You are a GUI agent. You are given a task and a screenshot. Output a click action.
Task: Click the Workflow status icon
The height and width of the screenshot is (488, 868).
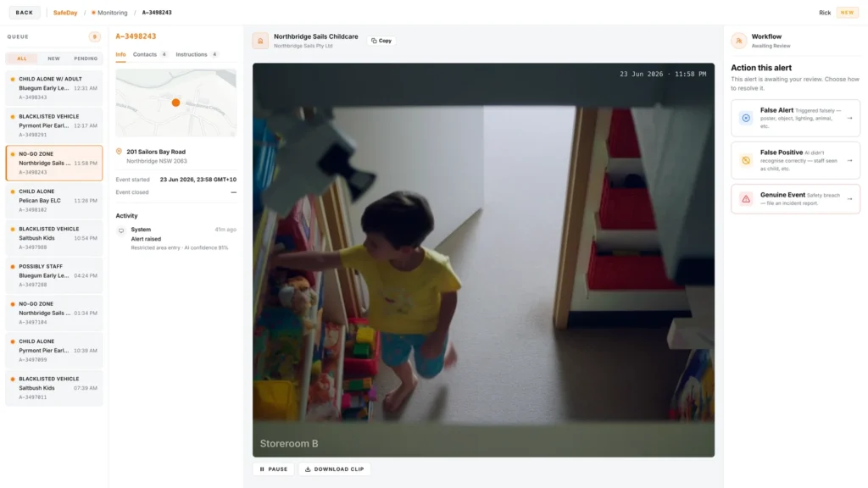(x=739, y=41)
